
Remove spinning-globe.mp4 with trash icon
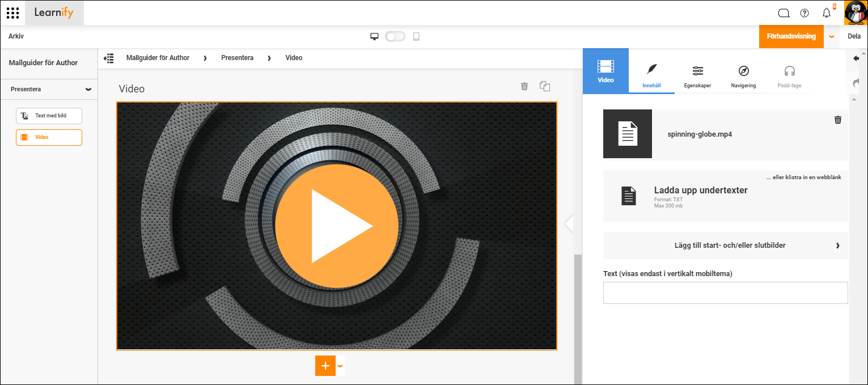838,120
